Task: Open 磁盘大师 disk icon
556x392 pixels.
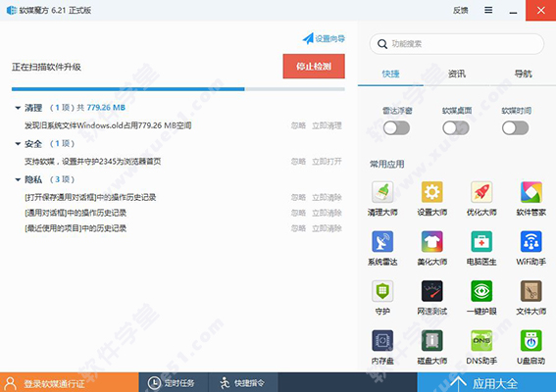Action: (x=431, y=341)
